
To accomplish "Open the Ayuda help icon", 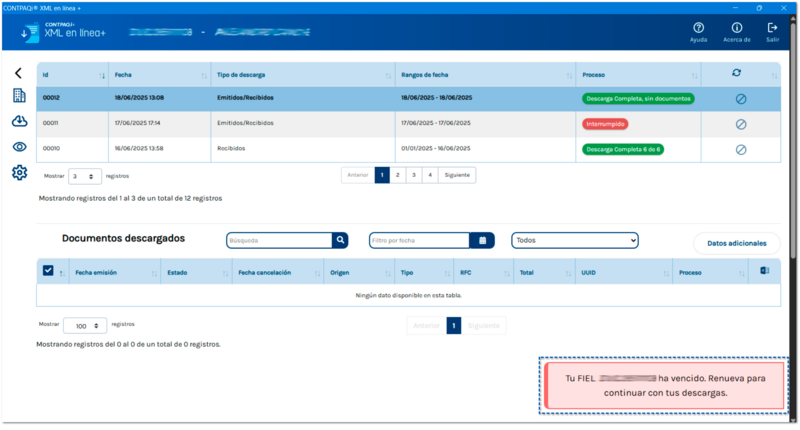I will pyautogui.click(x=698, y=29).
